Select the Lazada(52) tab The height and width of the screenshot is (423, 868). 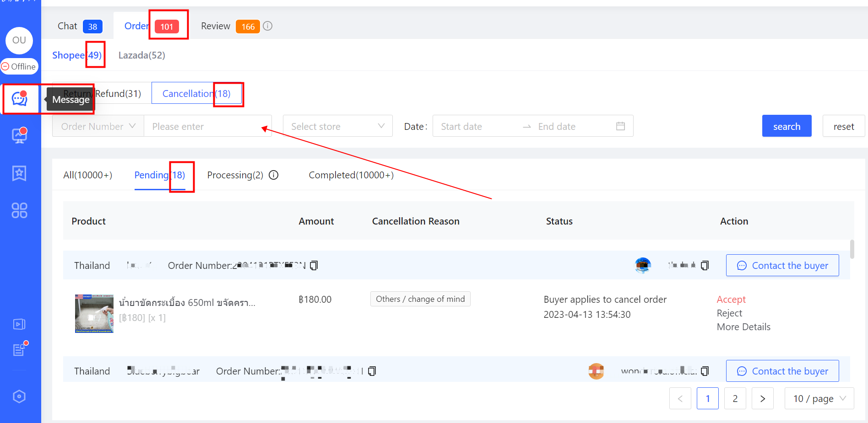point(141,55)
